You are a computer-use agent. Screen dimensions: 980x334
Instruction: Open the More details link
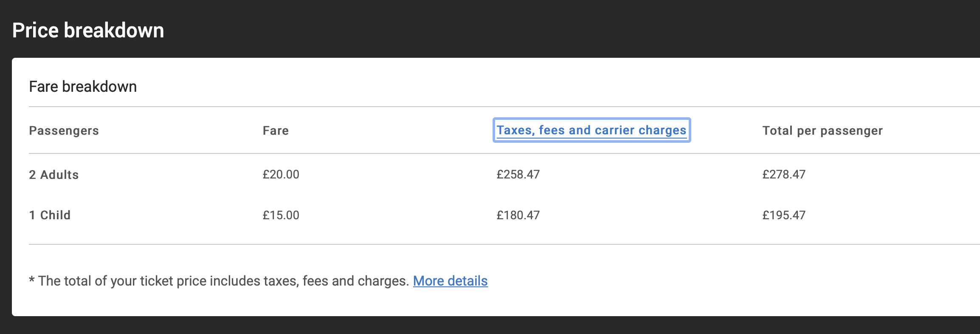(451, 281)
